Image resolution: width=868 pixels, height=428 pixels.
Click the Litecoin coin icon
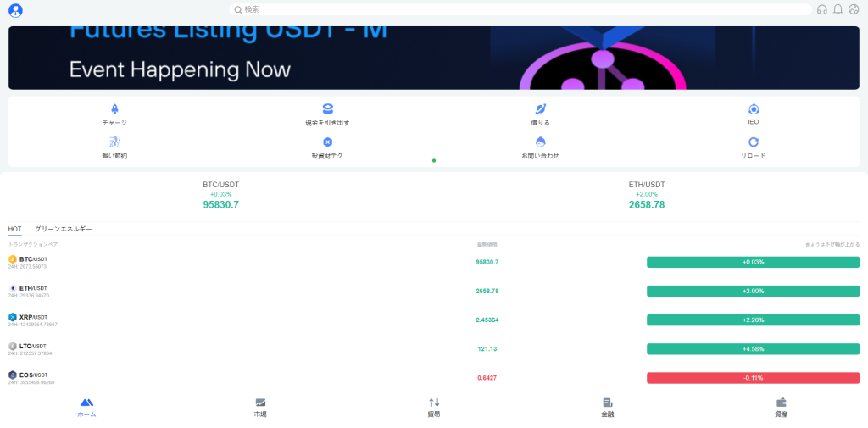13,346
